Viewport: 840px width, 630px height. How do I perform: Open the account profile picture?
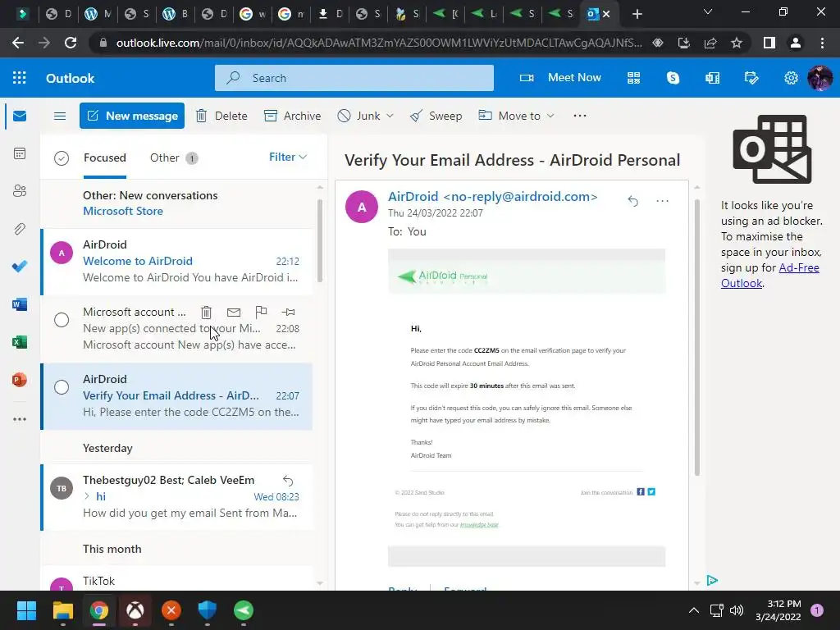pyautogui.click(x=820, y=78)
